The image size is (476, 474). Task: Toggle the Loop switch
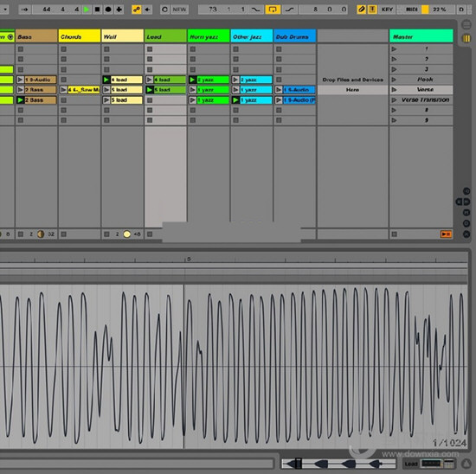[x=273, y=10]
